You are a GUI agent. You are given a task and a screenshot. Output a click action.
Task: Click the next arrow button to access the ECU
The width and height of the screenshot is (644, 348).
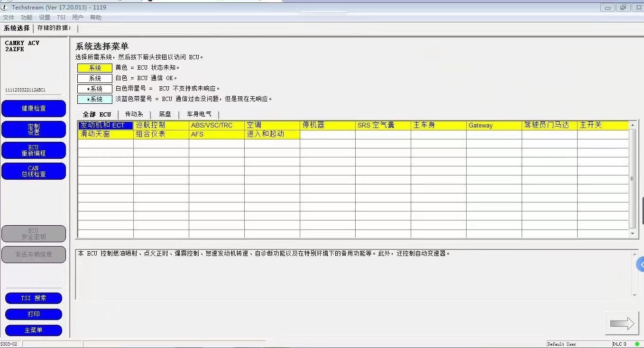622,323
